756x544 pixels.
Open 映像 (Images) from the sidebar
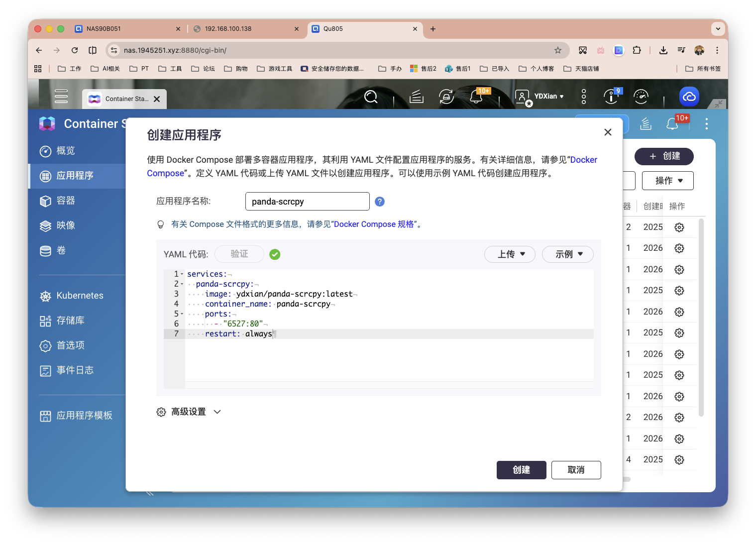65,225
